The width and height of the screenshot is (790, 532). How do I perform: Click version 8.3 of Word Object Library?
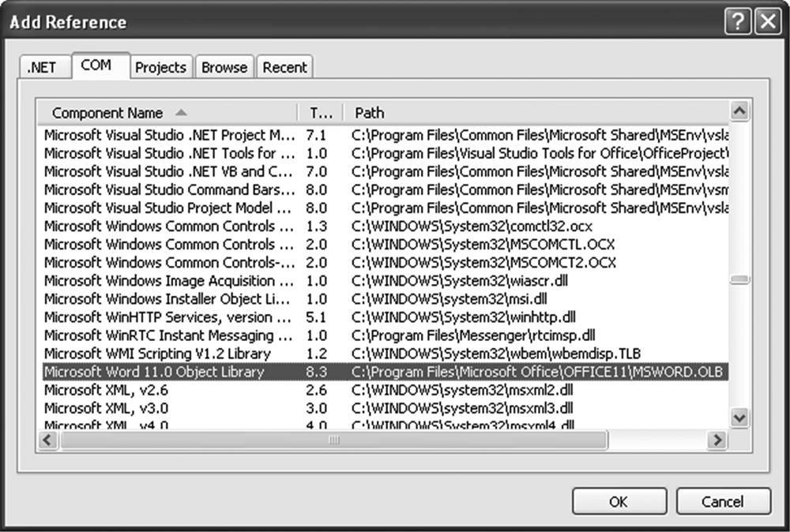pyautogui.click(x=317, y=372)
